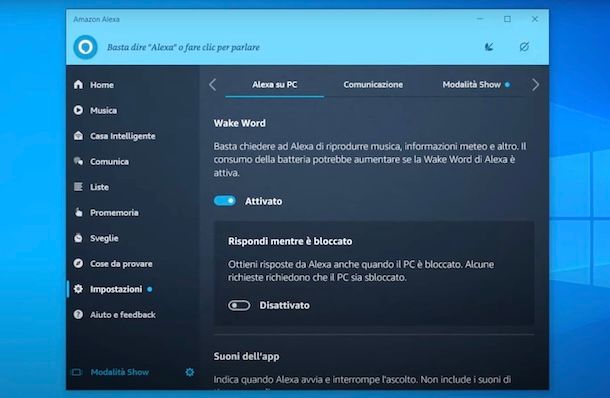Viewport: 610px width, 398px height.
Task: Click the Wake Word heading
Action: tap(240, 123)
